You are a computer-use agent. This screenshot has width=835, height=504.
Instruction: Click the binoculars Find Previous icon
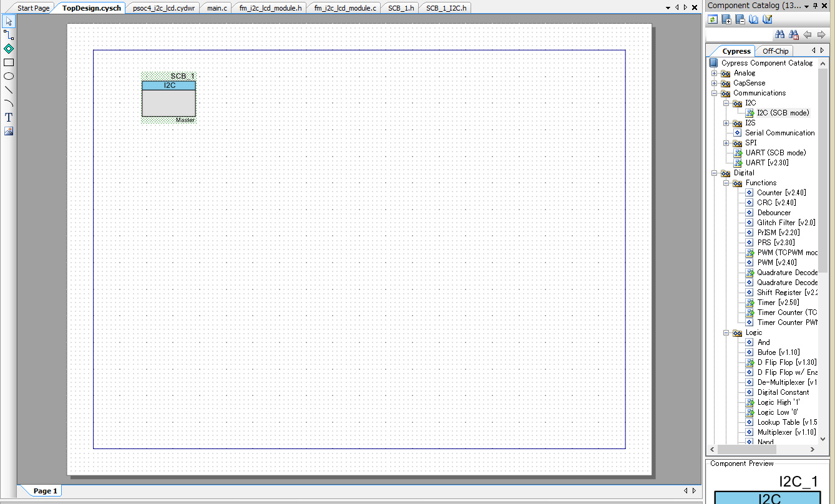(x=794, y=35)
